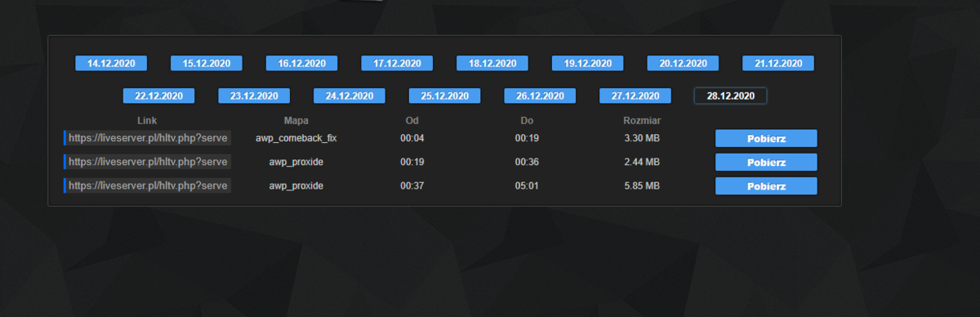
Task: Select the 27.12.2020 date tab
Action: tap(635, 96)
